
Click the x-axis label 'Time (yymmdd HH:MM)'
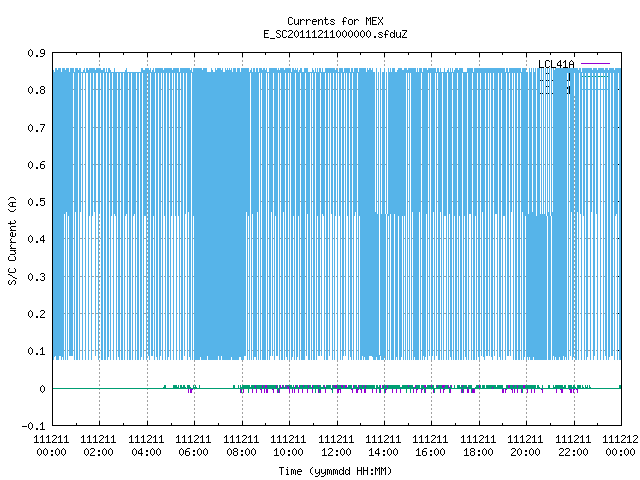pos(335,471)
